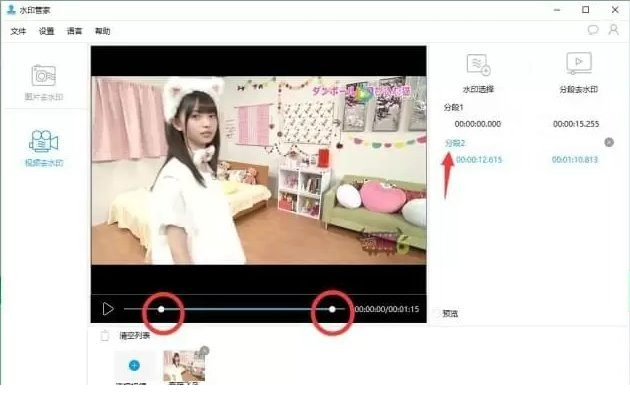Click the right timeline end handle
The image size is (630, 400).
[332, 310]
